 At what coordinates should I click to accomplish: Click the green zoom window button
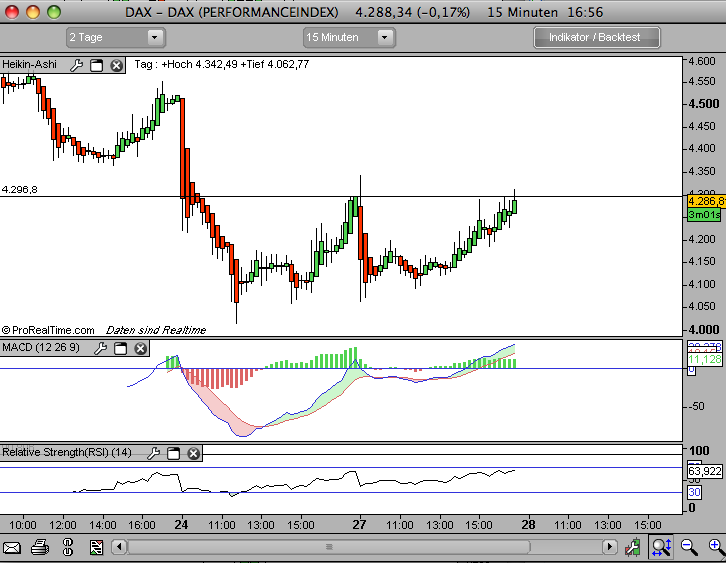pyautogui.click(x=54, y=12)
